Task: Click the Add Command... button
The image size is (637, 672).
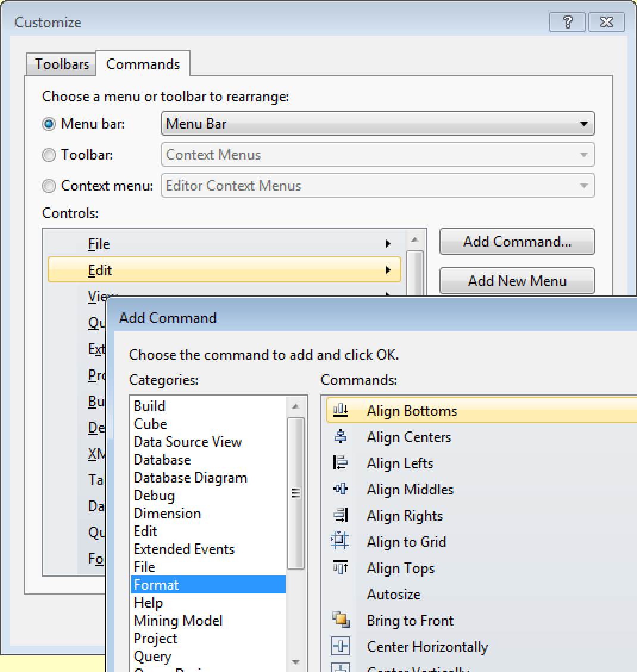Action: (x=517, y=241)
